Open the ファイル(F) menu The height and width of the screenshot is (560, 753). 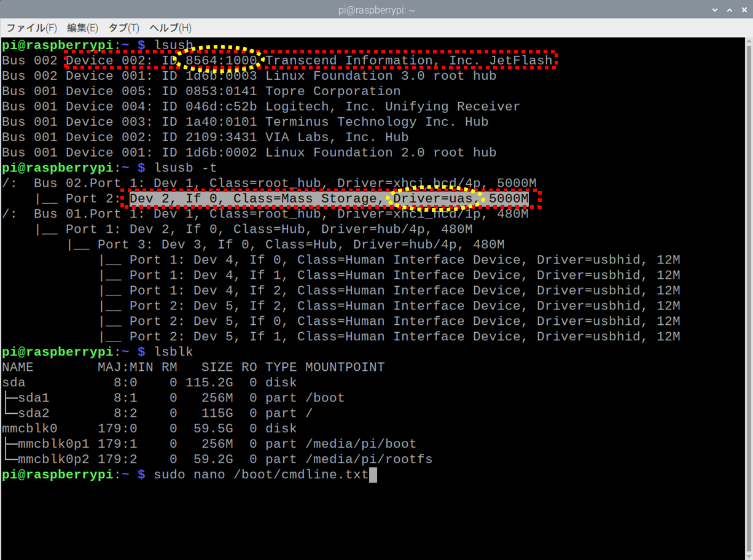[x=31, y=28]
